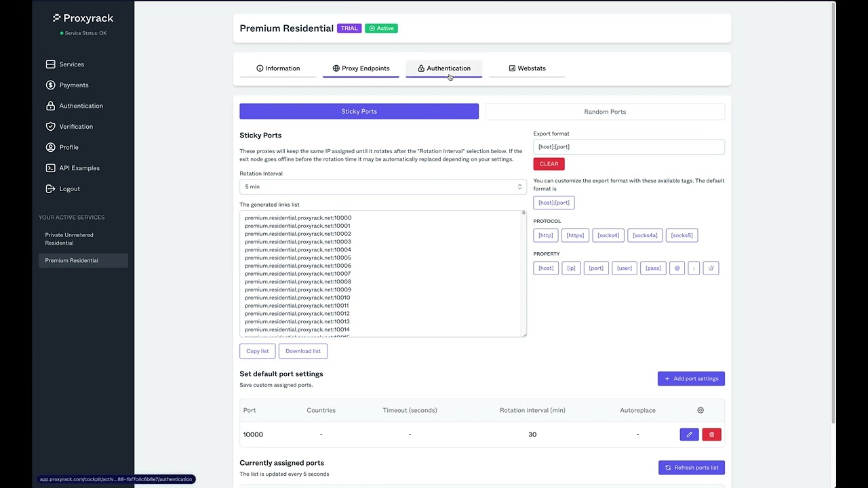Insert the [socks5] protocol tag
The image size is (868, 488).
(682, 235)
